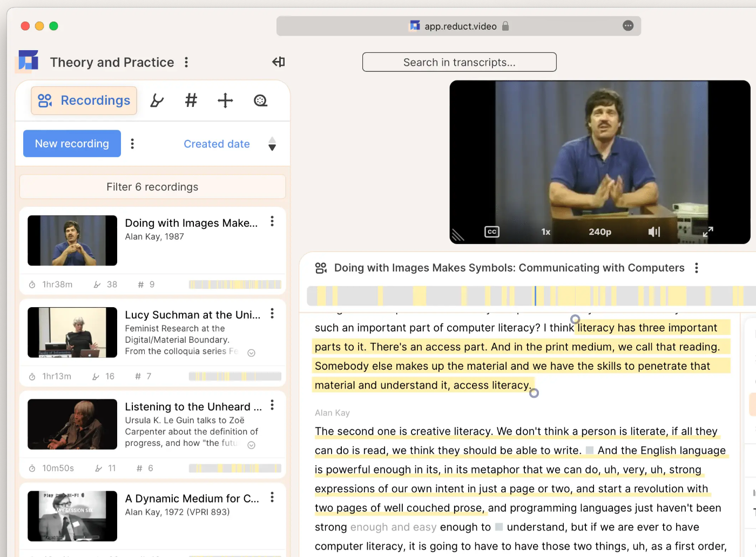Click the transcript timeline bar playhead
Viewport: 756px width, 557px height.
[x=535, y=296]
